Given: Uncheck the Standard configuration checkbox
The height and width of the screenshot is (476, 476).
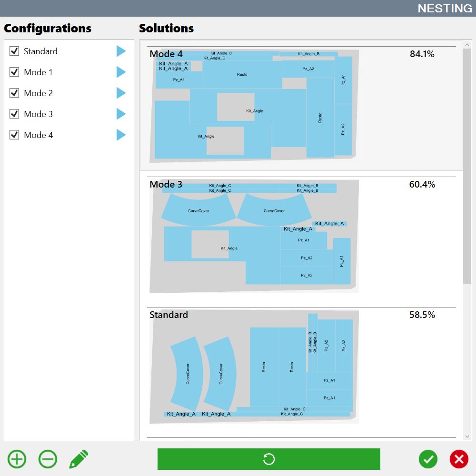Looking at the screenshot, I should pyautogui.click(x=14, y=51).
